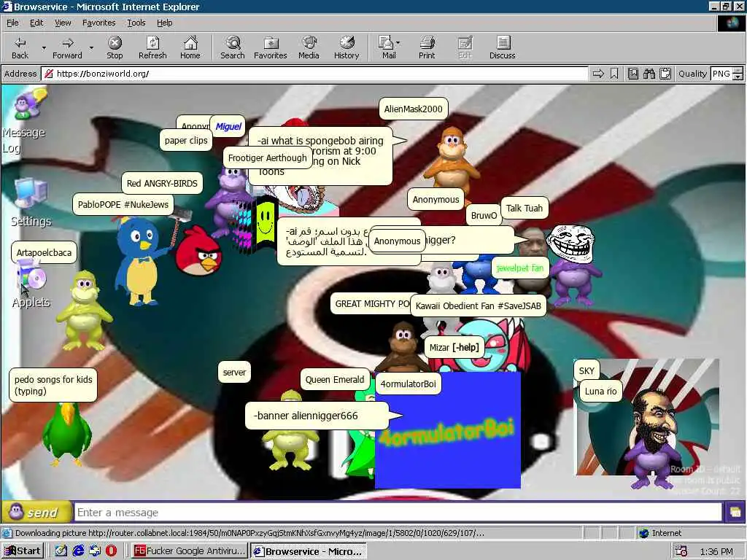Go to the Home page

click(x=190, y=47)
